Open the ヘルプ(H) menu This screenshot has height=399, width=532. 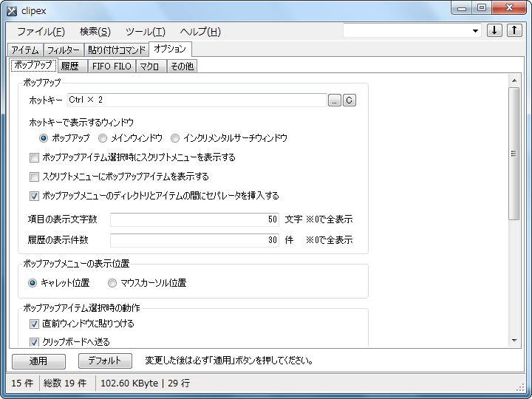[200, 32]
